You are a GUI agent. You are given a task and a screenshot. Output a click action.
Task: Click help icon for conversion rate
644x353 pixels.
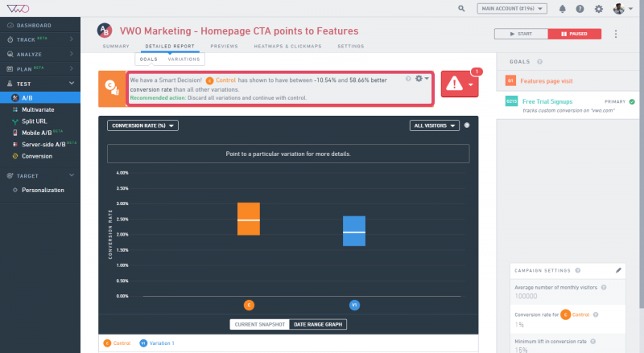coord(596,315)
